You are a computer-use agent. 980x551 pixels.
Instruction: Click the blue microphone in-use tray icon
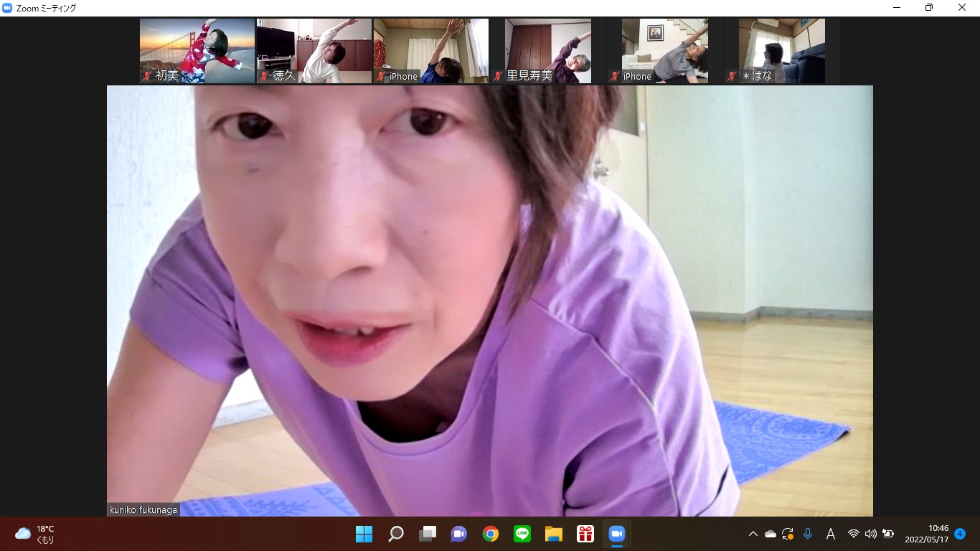[x=808, y=534]
